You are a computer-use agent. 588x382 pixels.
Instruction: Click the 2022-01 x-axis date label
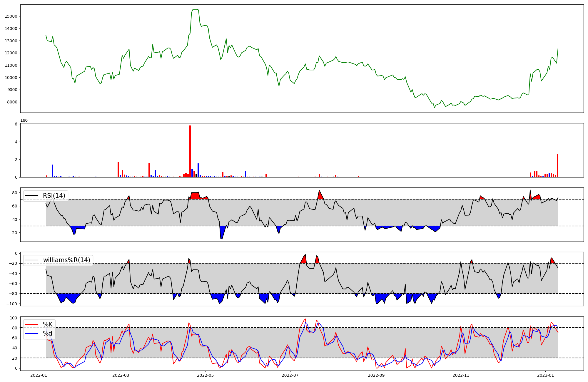[39, 375]
